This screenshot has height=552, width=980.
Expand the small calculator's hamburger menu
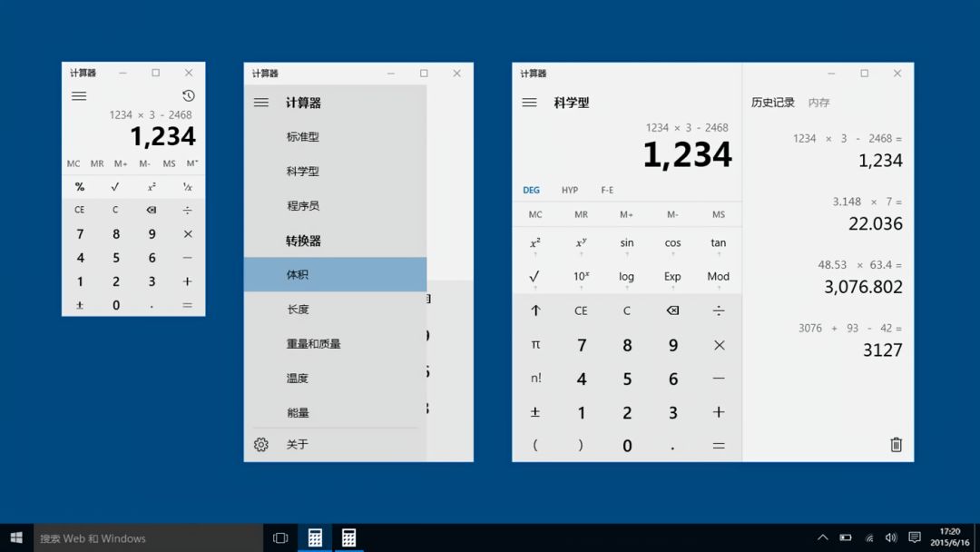point(79,96)
